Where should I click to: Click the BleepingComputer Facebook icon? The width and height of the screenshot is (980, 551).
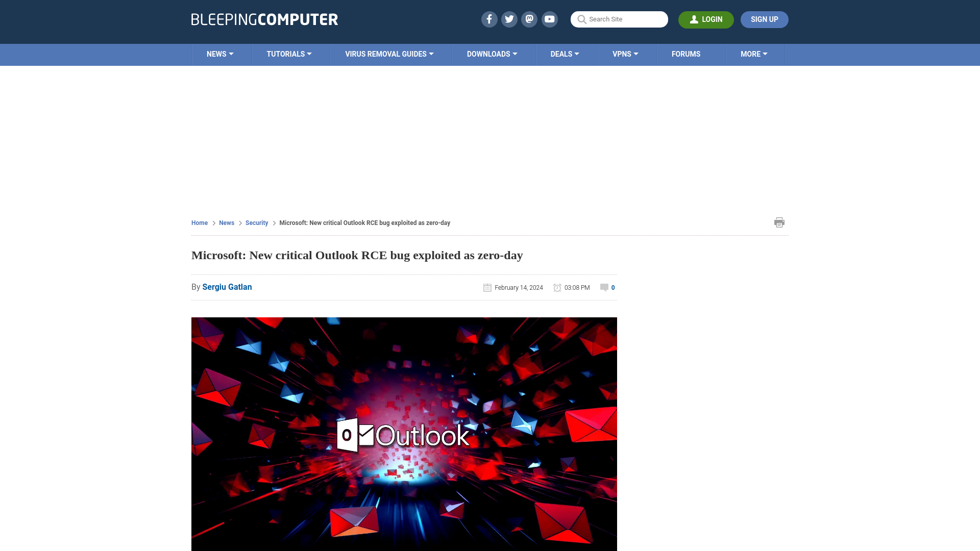tap(489, 19)
